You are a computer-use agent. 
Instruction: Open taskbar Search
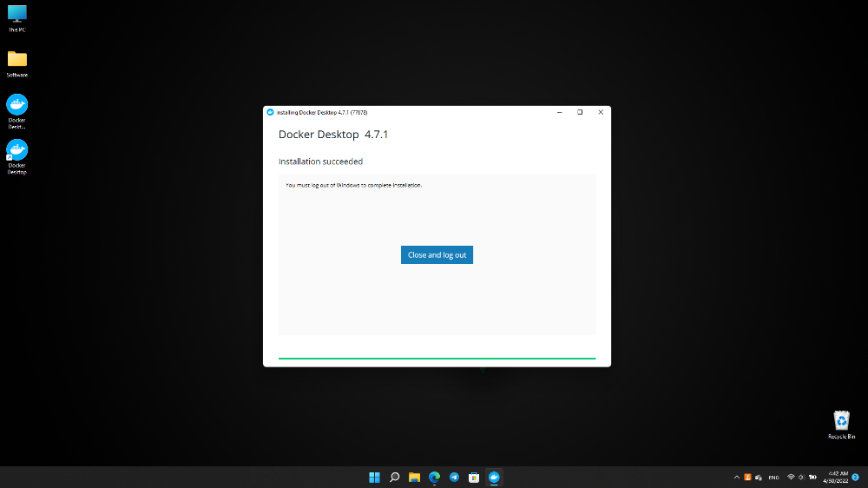(x=395, y=477)
